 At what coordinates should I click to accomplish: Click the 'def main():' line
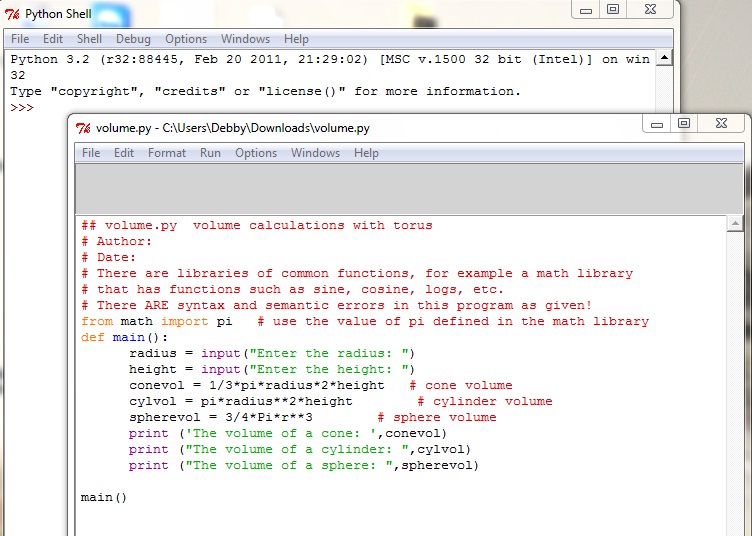point(124,338)
